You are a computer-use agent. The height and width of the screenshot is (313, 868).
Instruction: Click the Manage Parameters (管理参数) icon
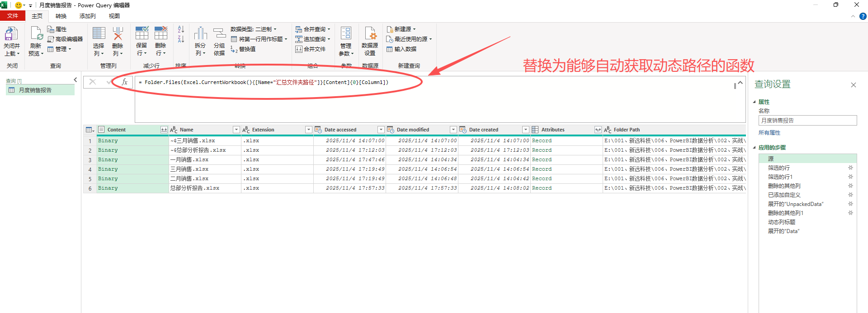[346, 34]
